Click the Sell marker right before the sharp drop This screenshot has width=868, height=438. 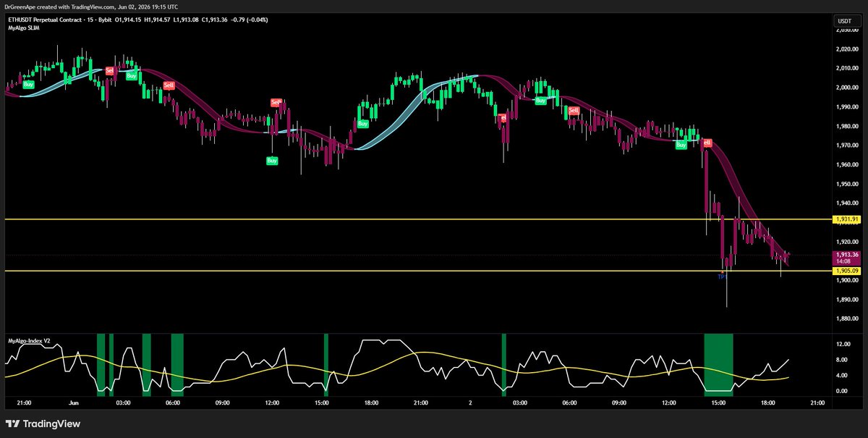coord(706,143)
